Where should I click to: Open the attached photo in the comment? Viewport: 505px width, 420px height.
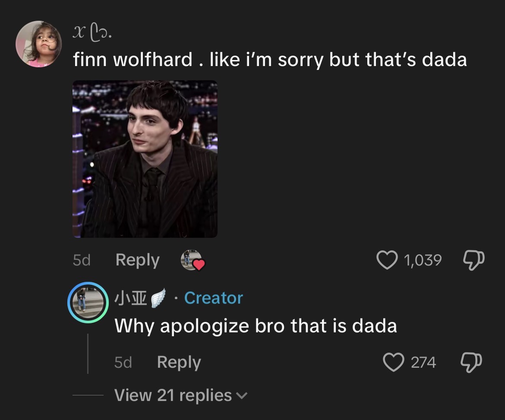tap(145, 159)
